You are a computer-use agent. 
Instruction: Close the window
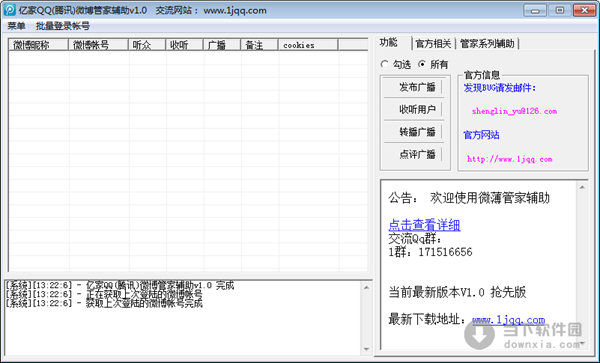(x=584, y=10)
